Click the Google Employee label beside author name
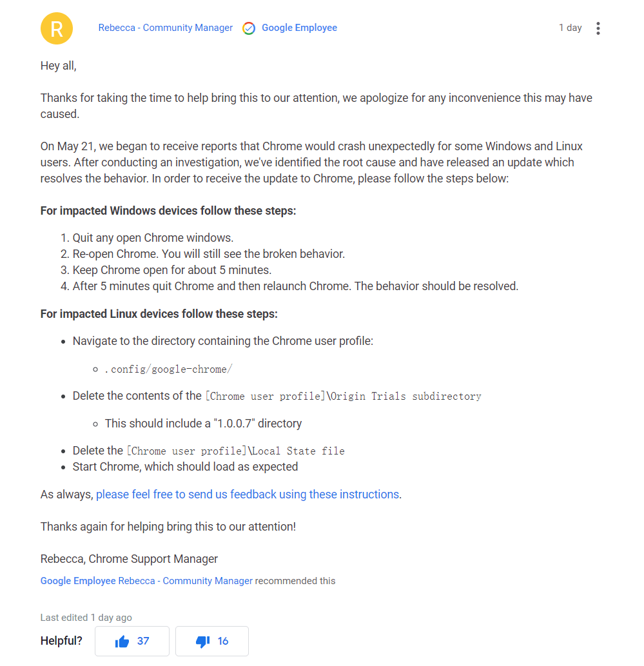The width and height of the screenshot is (644, 666). [x=299, y=28]
